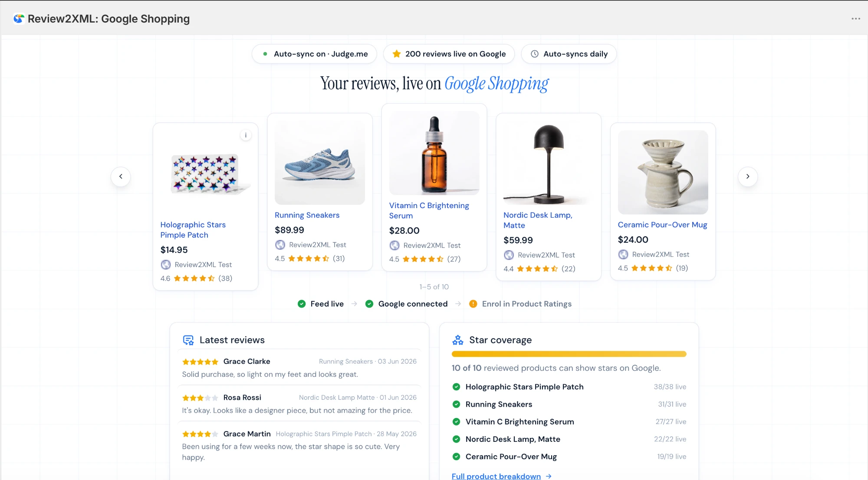Open Ceramic Pour-Over Mug title
868x480 pixels.
pos(662,225)
